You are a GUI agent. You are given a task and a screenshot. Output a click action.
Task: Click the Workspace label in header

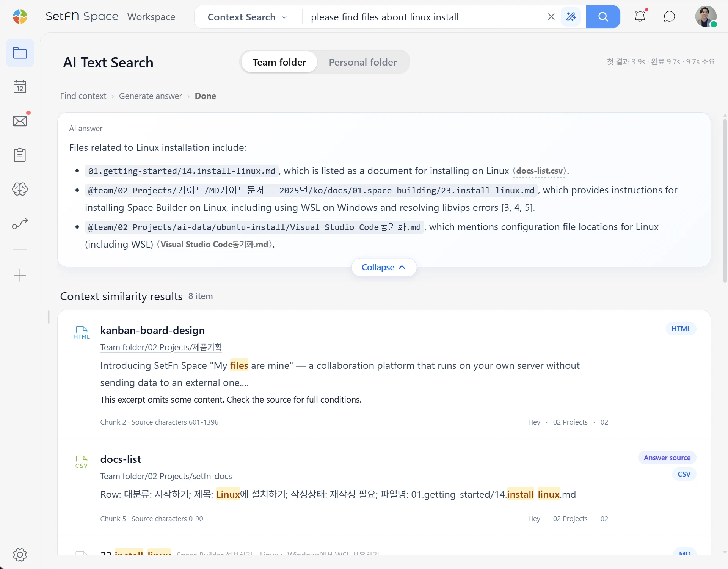tap(151, 17)
